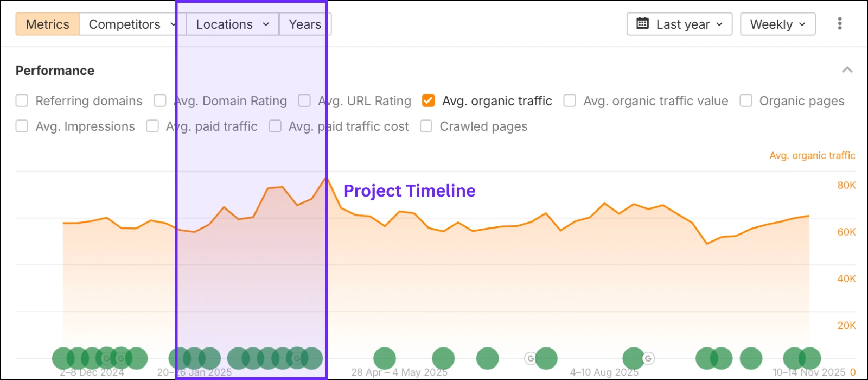Viewport: 868px width, 380px height.
Task: Switch to the Metrics tab
Action: coord(47,24)
